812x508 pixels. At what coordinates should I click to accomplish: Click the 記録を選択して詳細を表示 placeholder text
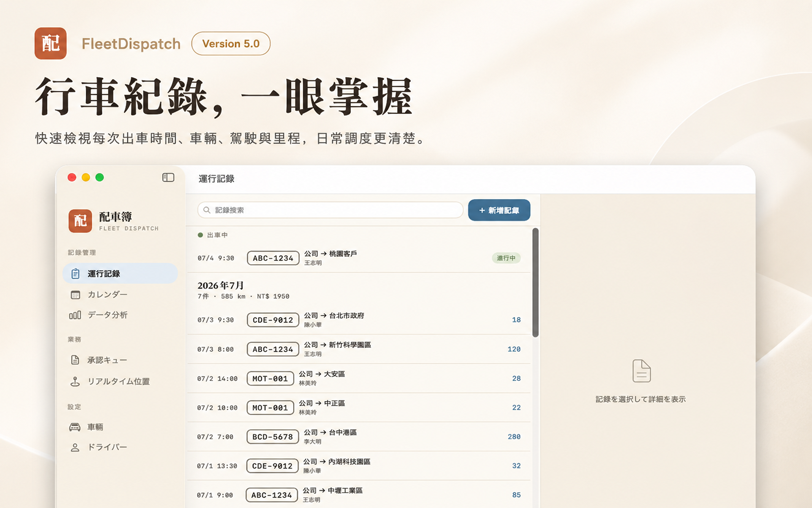[x=641, y=399]
